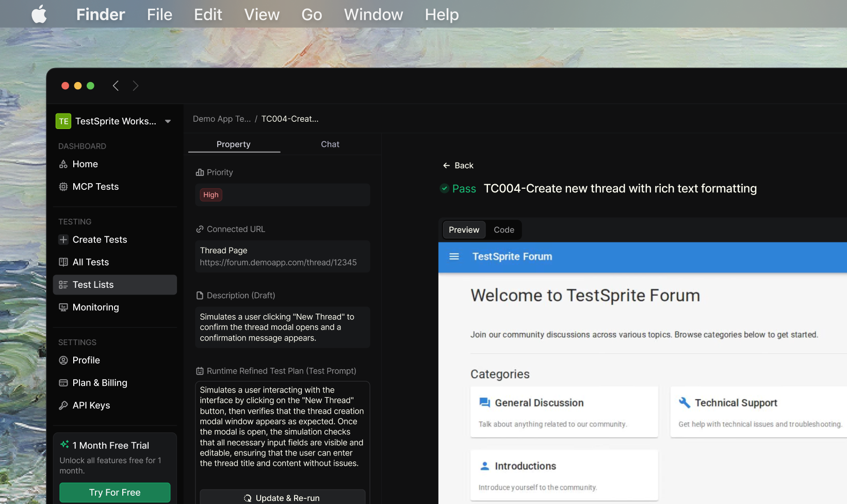Open Home in the sidebar

115,164
